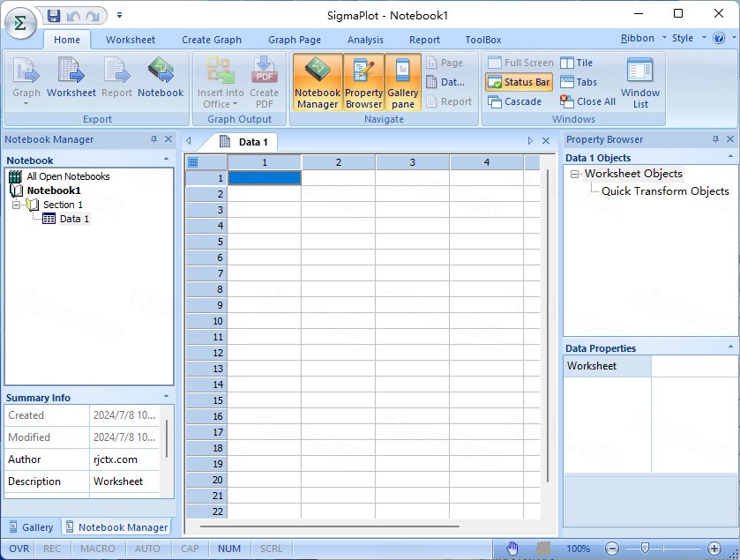This screenshot has height=560, width=740.
Task: Toggle the Status Bar
Action: [x=519, y=82]
